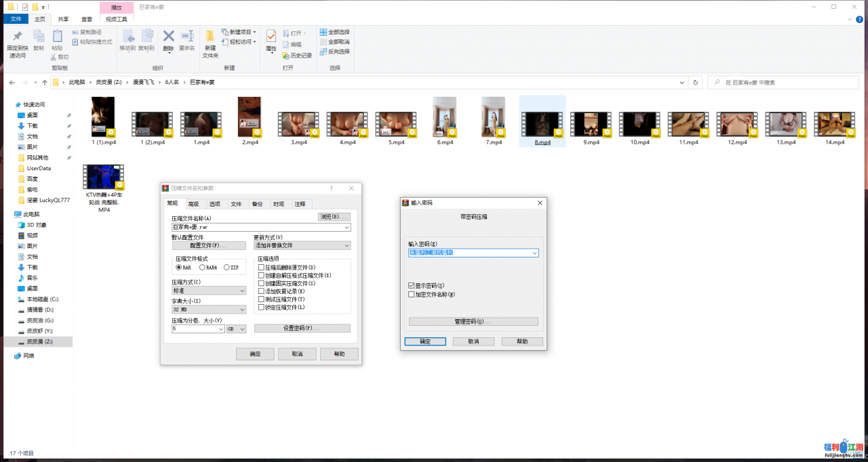868x462 pixels.
Task: Open the Update Mode (更新方式) dropdown
Action: [302, 245]
